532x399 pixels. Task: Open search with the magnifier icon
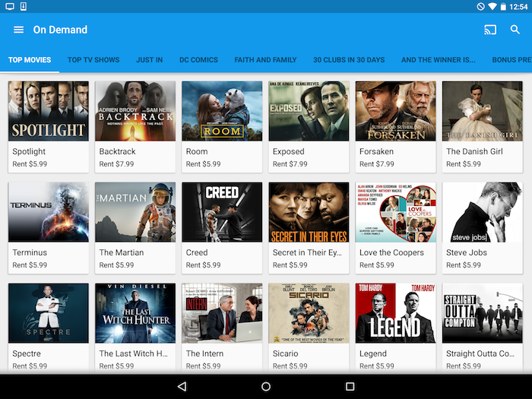[515, 30]
